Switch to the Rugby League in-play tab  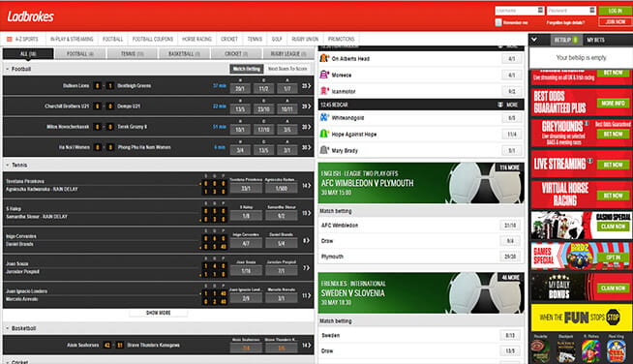point(288,54)
